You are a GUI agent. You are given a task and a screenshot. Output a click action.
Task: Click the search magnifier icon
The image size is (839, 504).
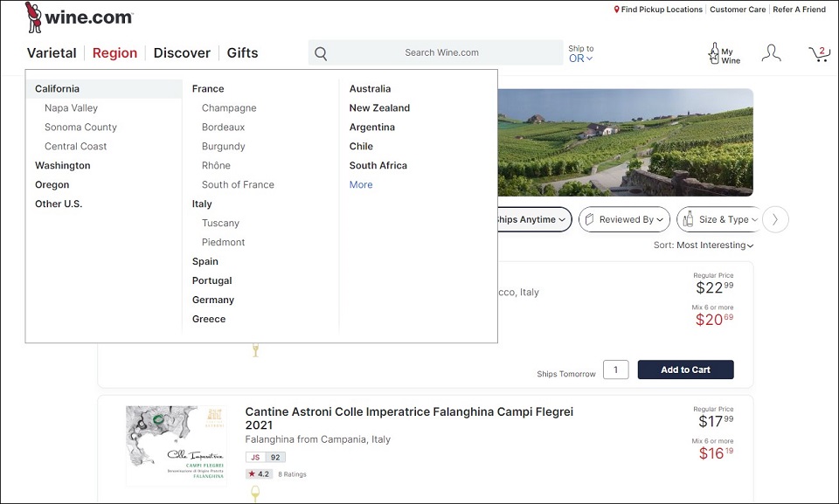click(321, 53)
